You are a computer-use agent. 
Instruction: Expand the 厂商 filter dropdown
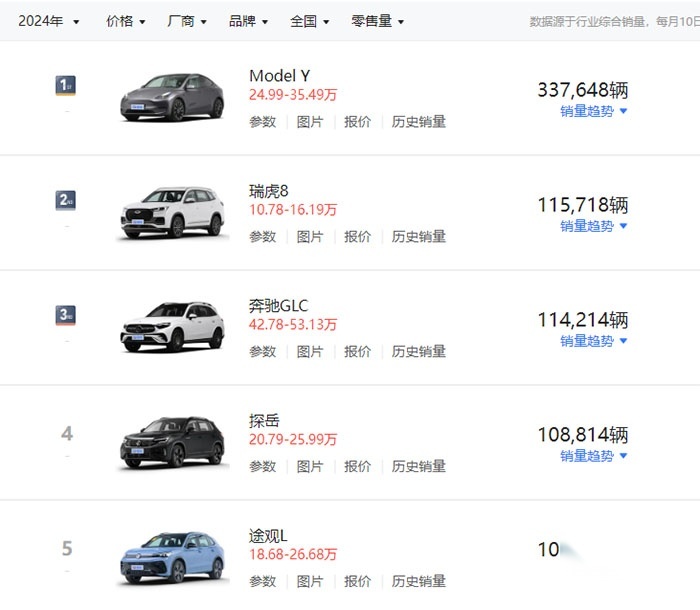(x=187, y=21)
